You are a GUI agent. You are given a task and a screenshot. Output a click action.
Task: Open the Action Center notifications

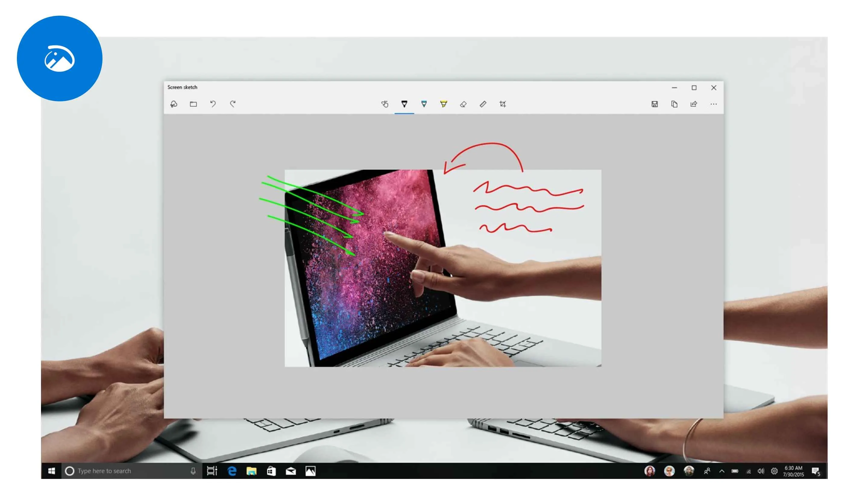816,471
